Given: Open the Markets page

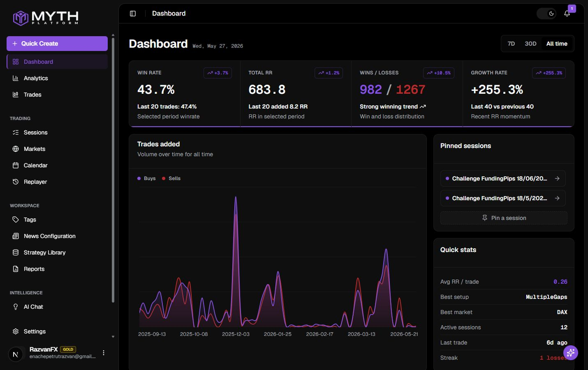Looking at the screenshot, I should [57, 149].
